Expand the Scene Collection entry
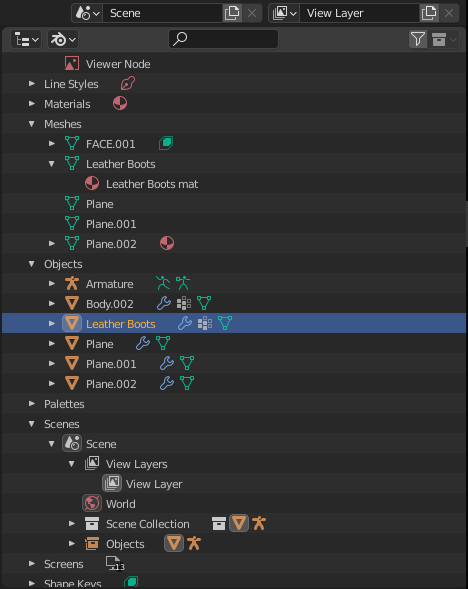 click(x=71, y=523)
